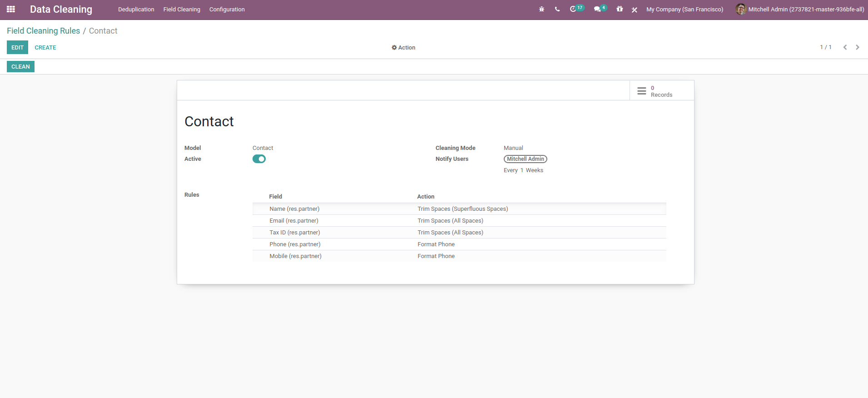Open the Deduplication menu
The width and height of the screenshot is (868, 398).
point(136,9)
